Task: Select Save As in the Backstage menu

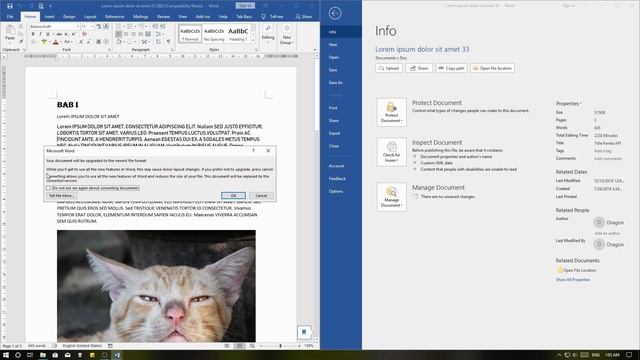Action: [x=336, y=83]
